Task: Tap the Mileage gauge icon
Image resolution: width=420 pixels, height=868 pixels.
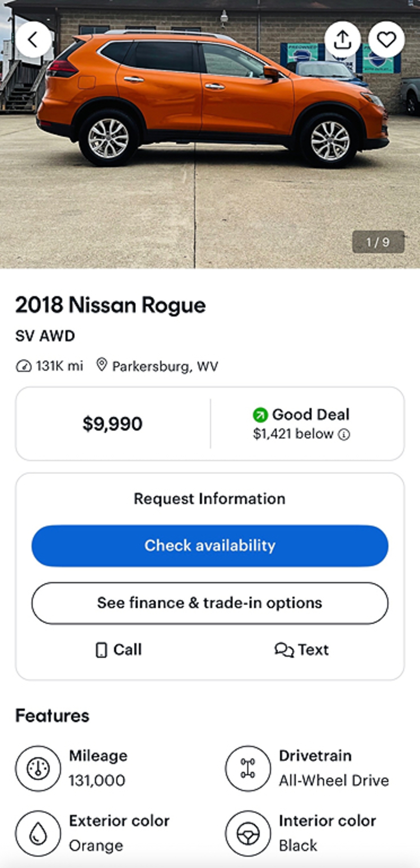Action: coord(38,768)
